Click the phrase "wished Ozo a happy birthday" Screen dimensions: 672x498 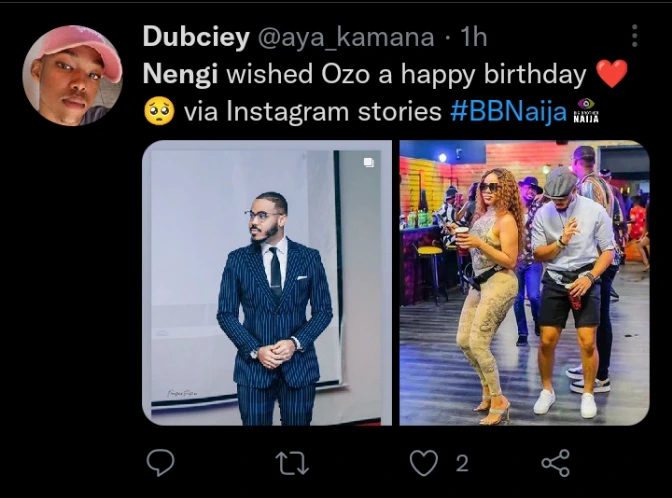pyautogui.click(x=406, y=74)
